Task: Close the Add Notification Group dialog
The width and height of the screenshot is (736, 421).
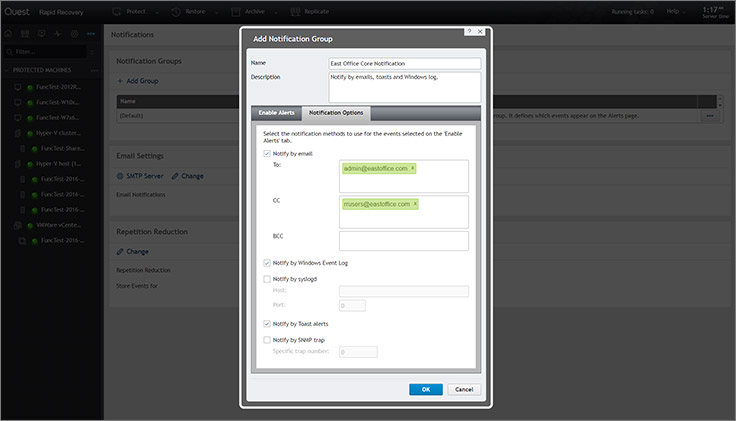Action: (480, 31)
